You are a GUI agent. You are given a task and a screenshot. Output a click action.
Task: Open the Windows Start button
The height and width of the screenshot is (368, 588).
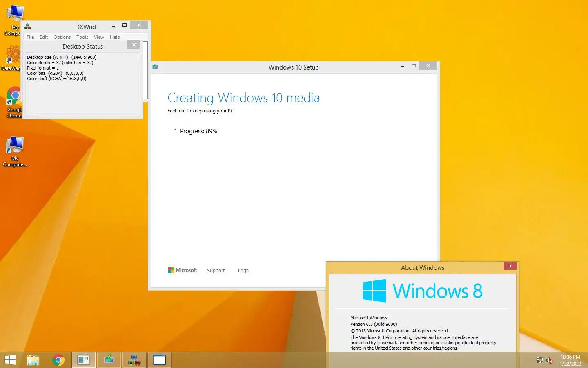coord(10,360)
